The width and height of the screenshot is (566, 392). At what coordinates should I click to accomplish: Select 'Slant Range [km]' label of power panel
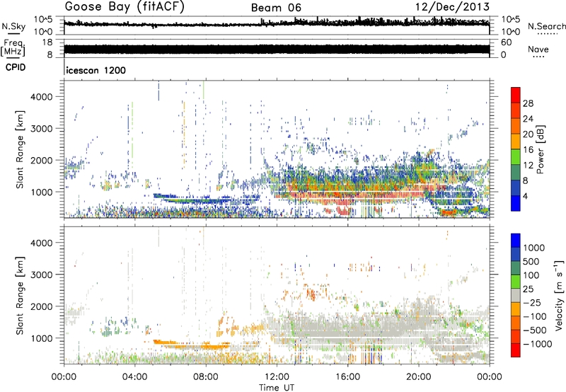click(20, 150)
